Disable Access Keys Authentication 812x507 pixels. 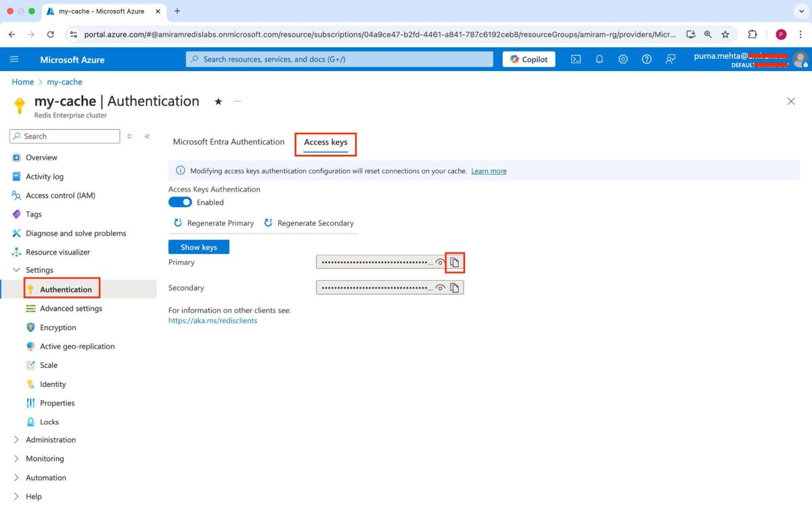click(x=179, y=202)
